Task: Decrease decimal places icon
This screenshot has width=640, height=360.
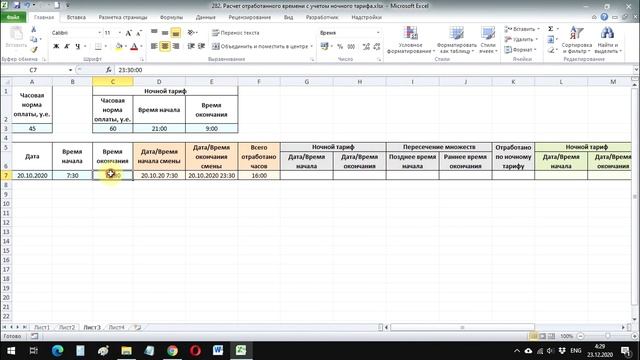Action: pos(377,47)
